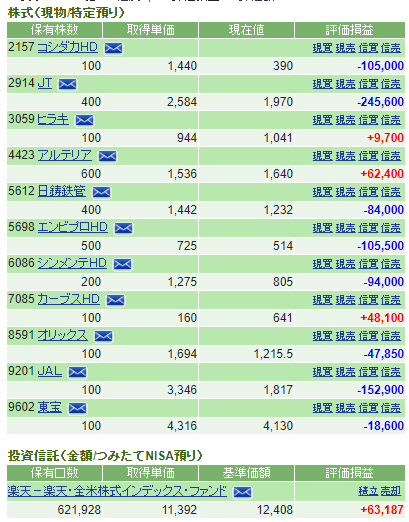Click 信買 in the オリックス row
The image size is (409, 522).
click(368, 336)
